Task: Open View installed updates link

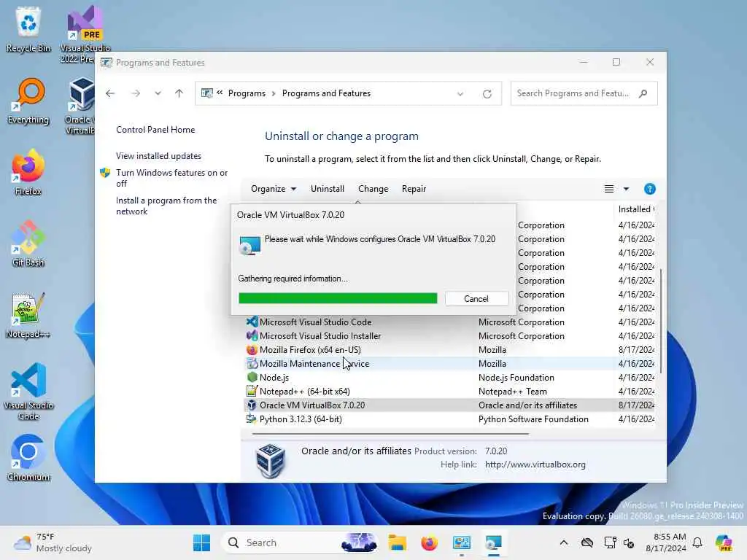Action: pyautogui.click(x=158, y=156)
